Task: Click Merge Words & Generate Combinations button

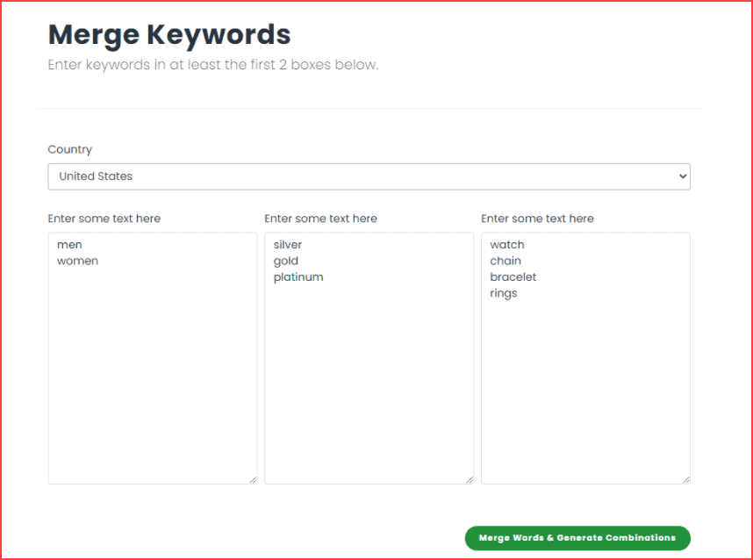Action: pyautogui.click(x=577, y=538)
